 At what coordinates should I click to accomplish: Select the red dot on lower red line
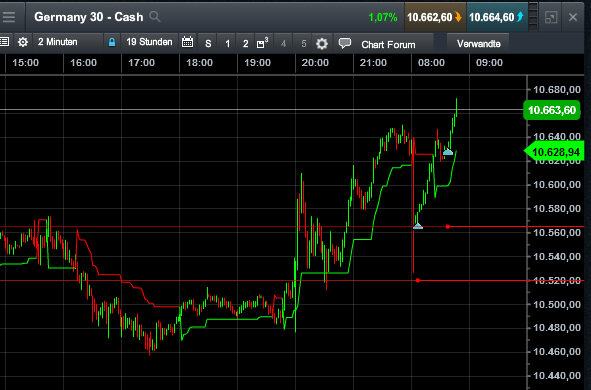coord(418,280)
